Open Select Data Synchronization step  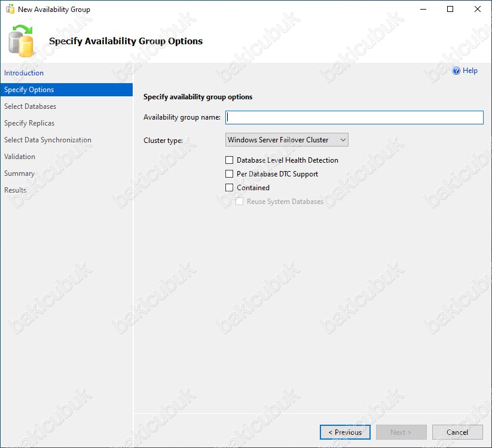[x=48, y=140]
